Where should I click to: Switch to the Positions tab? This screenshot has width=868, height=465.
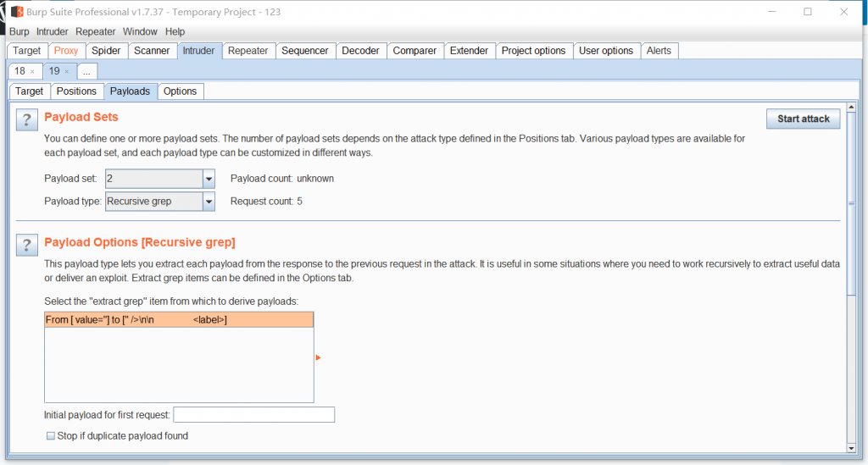76,91
